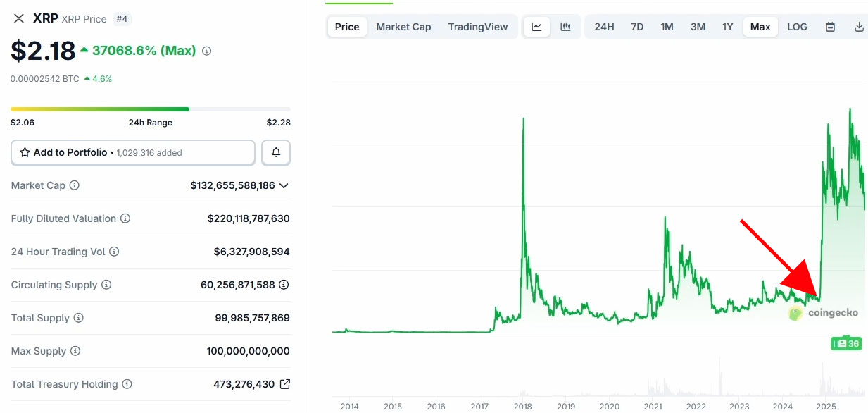Click the $2.06 range low value

tap(23, 123)
